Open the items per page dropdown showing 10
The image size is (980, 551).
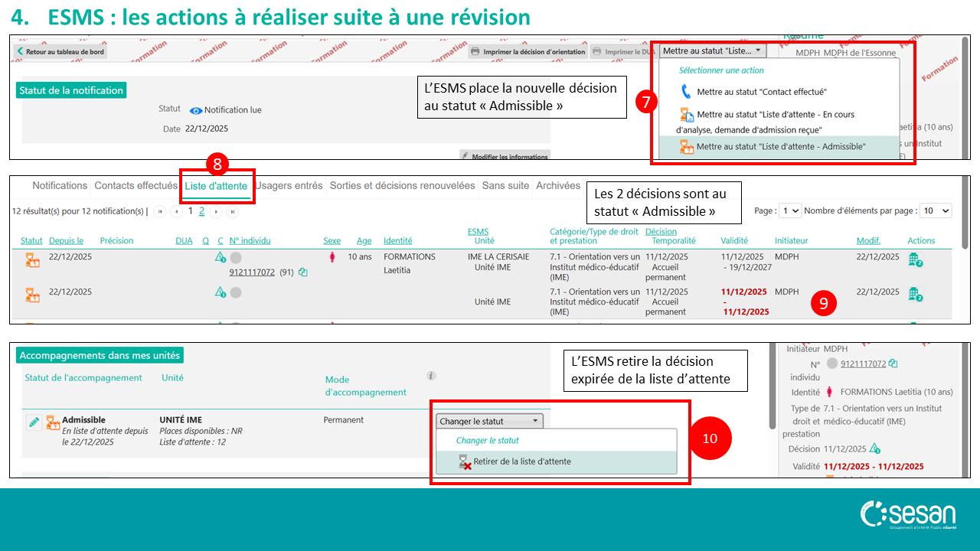coord(935,210)
